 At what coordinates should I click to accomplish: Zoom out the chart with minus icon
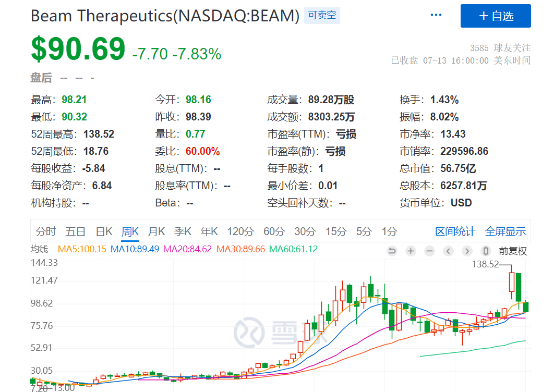tap(429, 251)
